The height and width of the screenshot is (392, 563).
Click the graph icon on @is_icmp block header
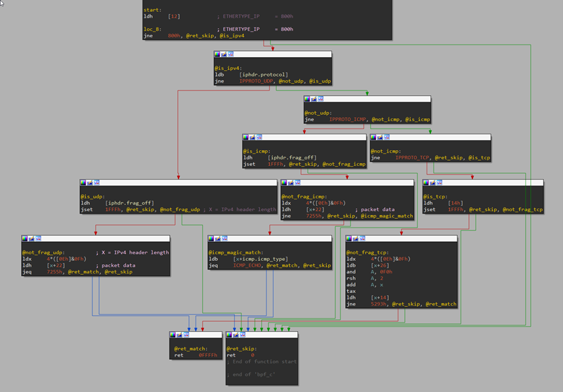[260, 138]
